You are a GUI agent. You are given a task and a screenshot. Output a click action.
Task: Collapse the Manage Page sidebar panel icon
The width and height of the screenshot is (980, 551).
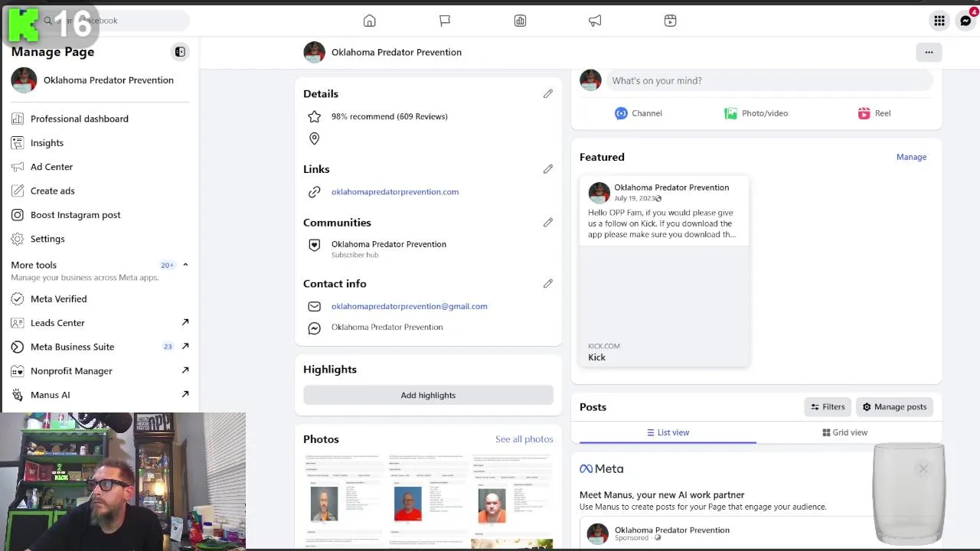[x=180, y=52]
